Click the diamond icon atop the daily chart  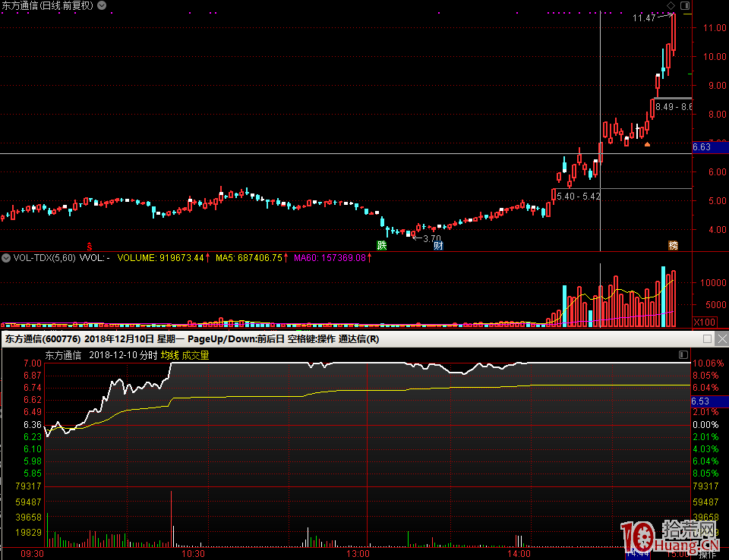(x=671, y=5)
